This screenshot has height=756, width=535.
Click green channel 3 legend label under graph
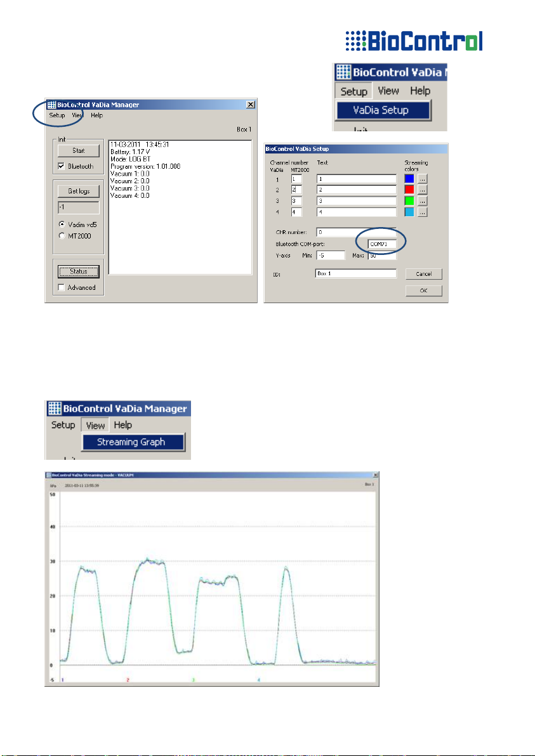[193, 681]
